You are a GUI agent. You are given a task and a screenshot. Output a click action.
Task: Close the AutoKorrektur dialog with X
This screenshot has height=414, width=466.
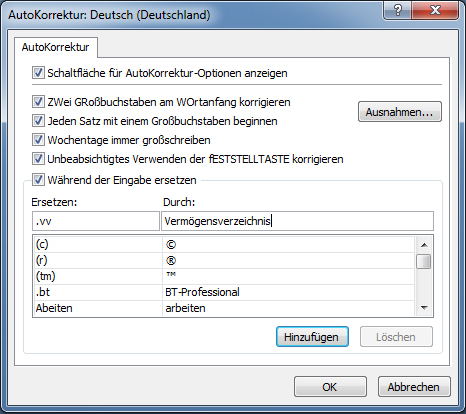[435, 11]
